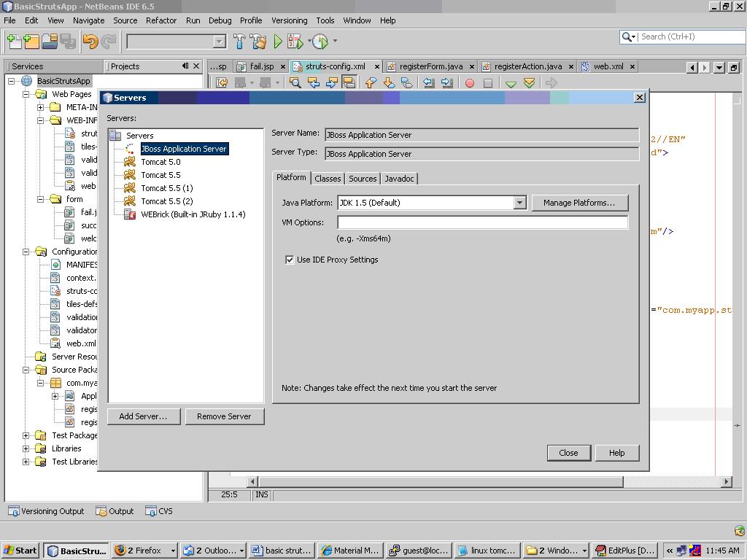Click the editor Find Selection magnifier icon
Image resolution: width=747 pixels, height=560 pixels.
[295, 83]
